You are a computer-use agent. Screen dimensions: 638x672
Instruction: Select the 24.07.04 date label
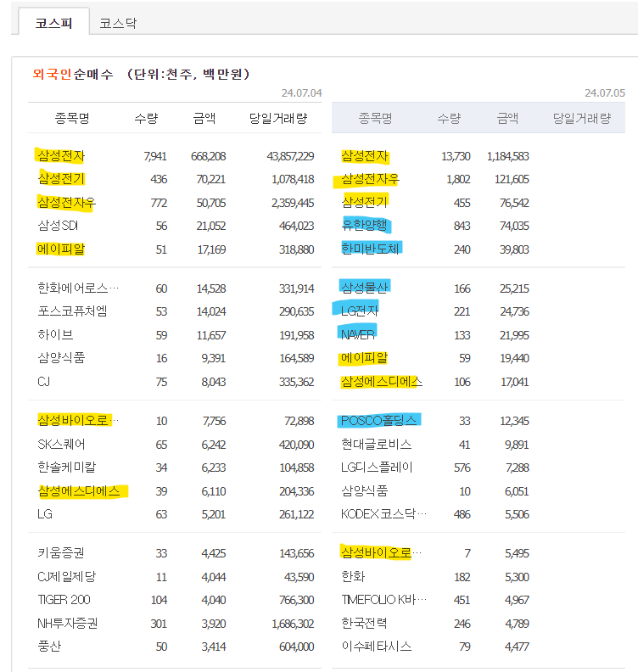(x=302, y=93)
